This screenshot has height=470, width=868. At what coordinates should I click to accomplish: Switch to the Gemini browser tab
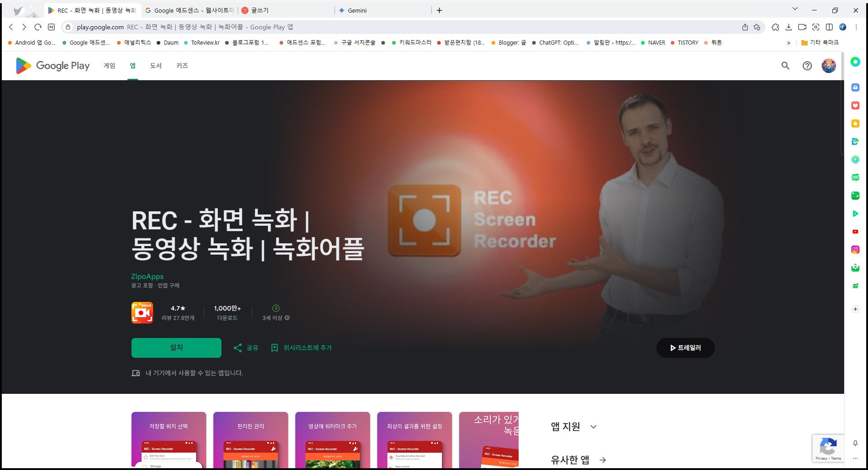357,10
